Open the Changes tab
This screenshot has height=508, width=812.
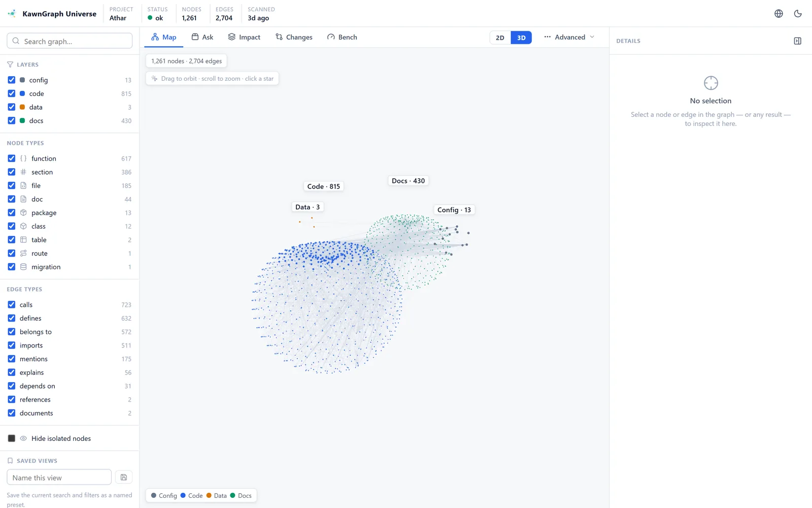(294, 37)
